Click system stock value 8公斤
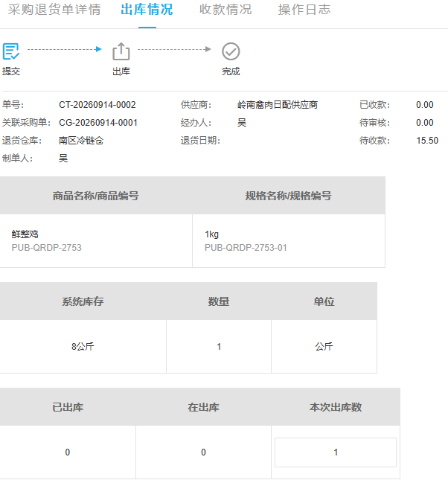 pos(83,346)
